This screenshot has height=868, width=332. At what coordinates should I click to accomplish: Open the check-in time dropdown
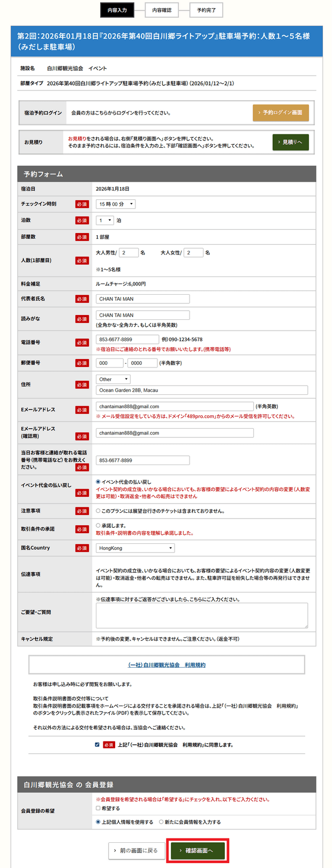(116, 204)
